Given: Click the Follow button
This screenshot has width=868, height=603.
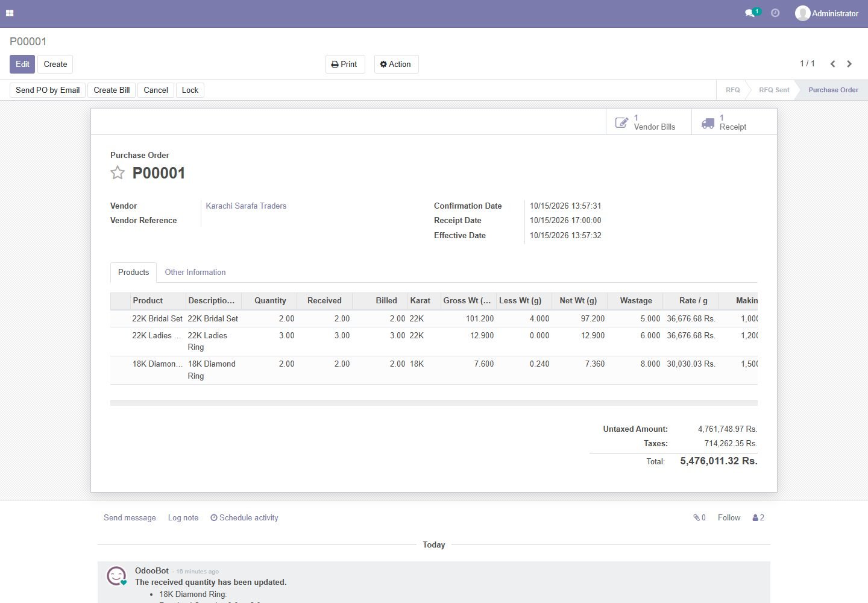Looking at the screenshot, I should pos(729,517).
